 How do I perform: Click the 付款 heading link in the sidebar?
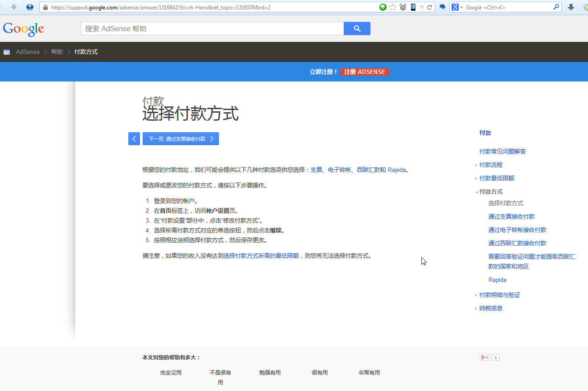point(485,133)
